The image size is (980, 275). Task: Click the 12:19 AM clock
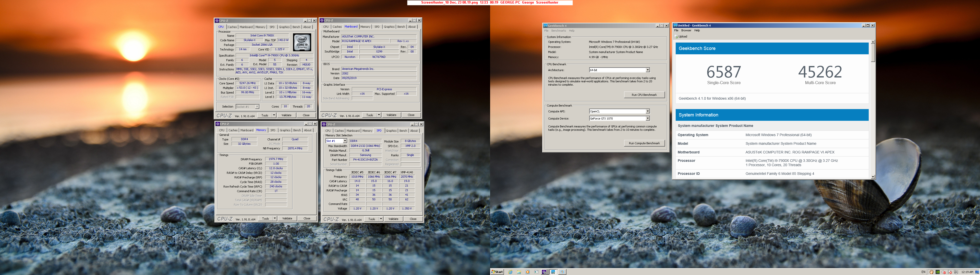pos(967,272)
